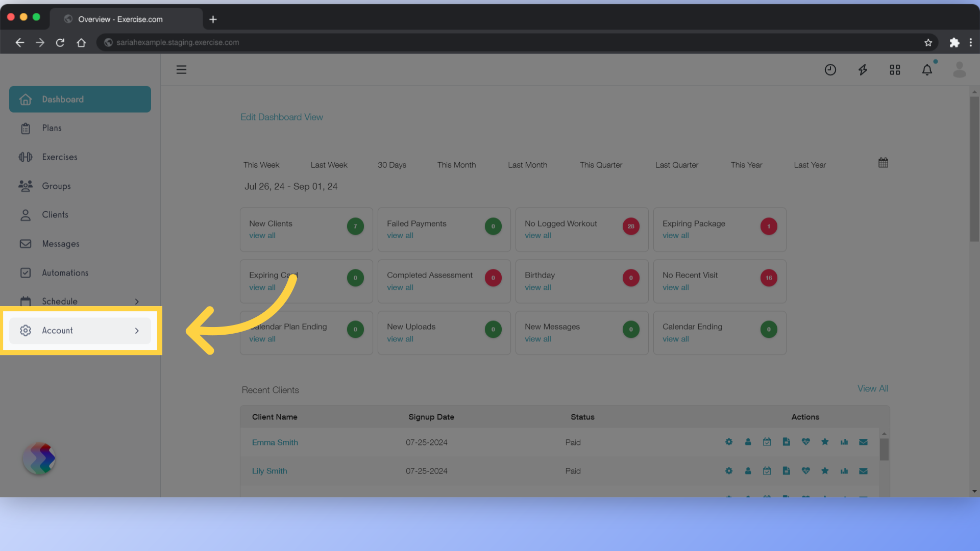The width and height of the screenshot is (980, 551).
Task: View all New Clients
Action: pos(262,236)
